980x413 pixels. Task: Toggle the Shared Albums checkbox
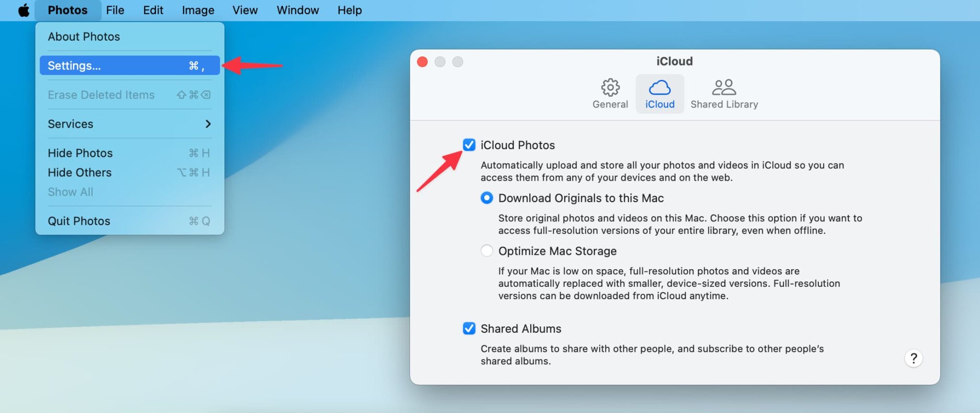[x=469, y=328]
